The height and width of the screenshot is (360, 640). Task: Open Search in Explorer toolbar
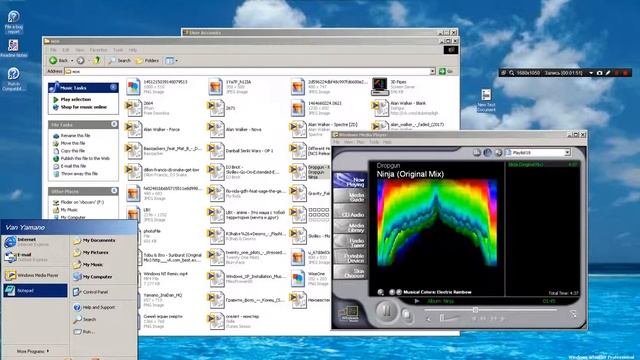pyautogui.click(x=119, y=60)
